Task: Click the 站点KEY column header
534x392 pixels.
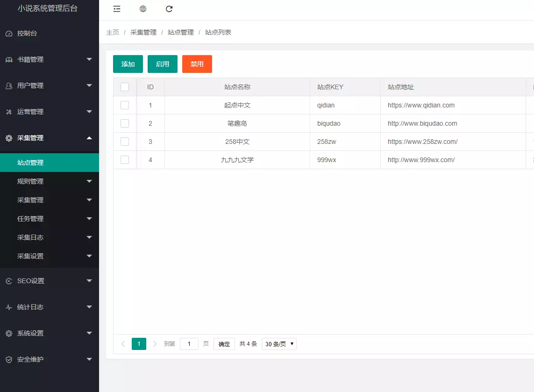Action: [345, 87]
